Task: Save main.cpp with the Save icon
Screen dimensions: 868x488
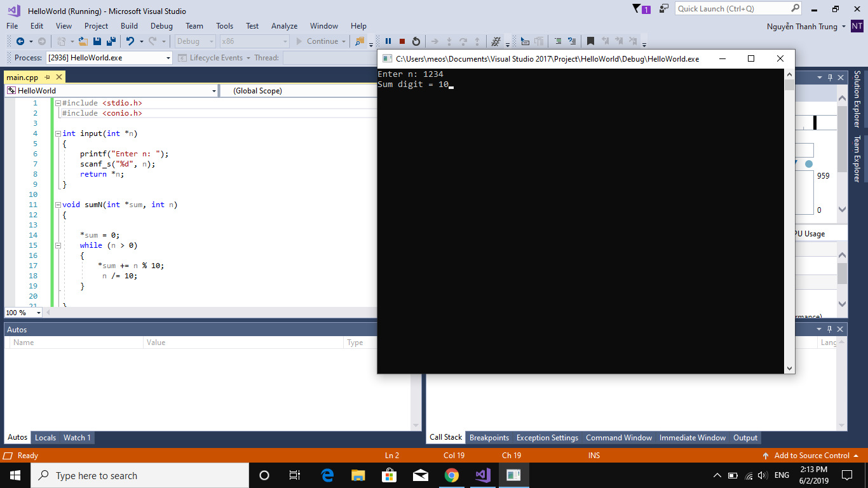Action: coord(97,41)
